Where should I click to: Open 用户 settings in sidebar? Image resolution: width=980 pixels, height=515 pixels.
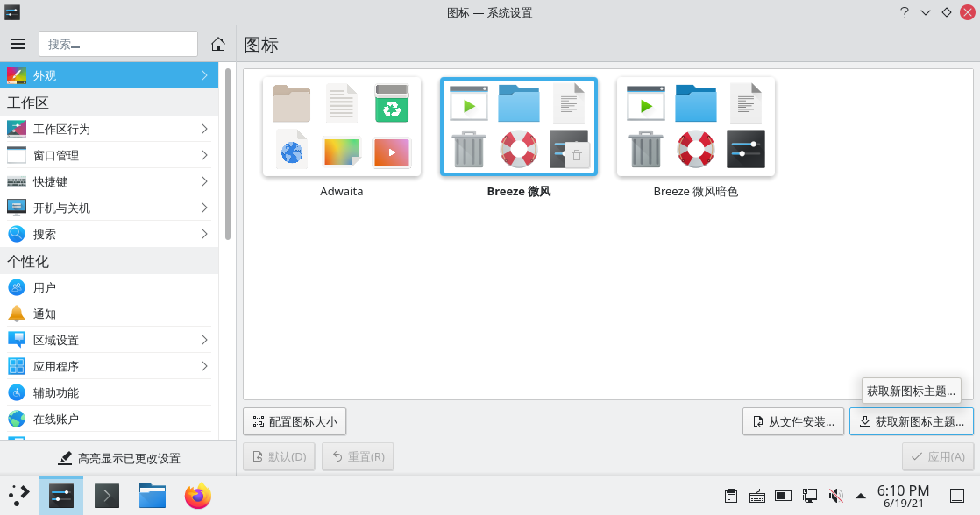pyautogui.click(x=109, y=287)
